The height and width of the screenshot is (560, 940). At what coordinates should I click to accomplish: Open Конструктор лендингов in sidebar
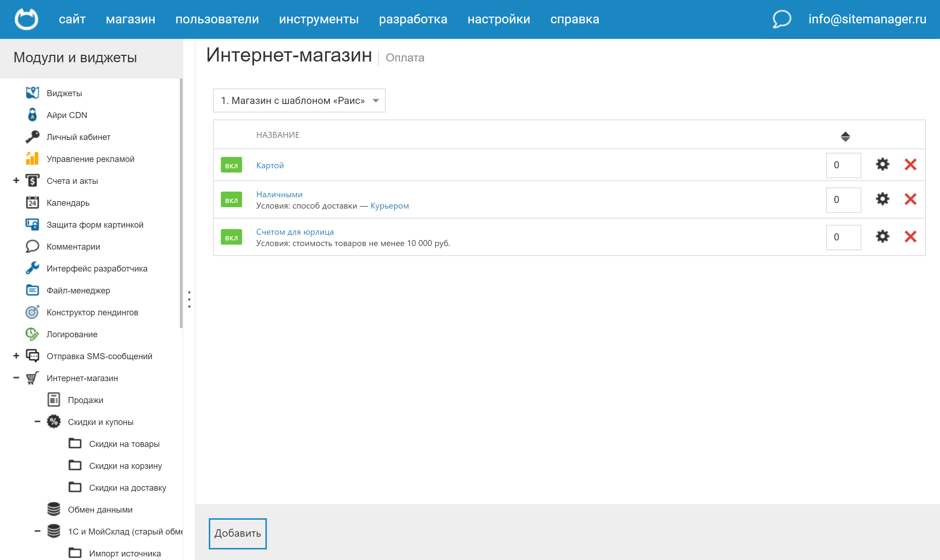point(92,313)
